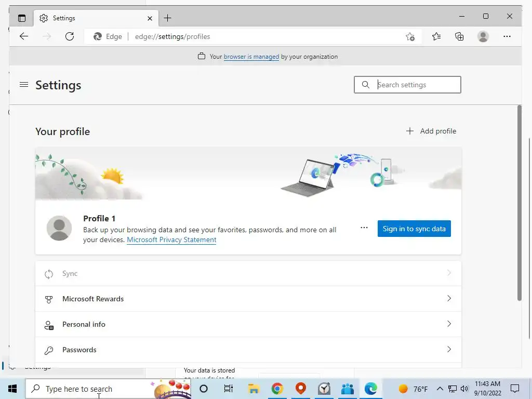The width and height of the screenshot is (532, 399).
Task: Open File Explorer from taskbar
Action: coord(254,389)
